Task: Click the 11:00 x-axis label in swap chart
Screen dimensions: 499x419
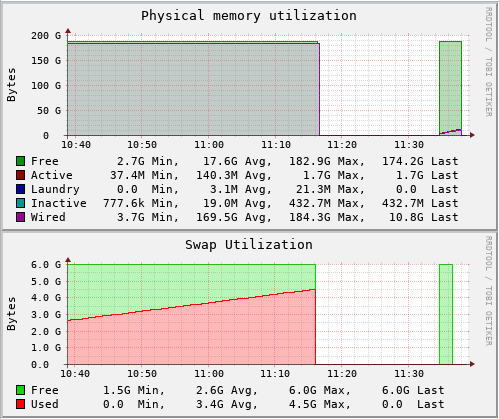Action: (209, 374)
